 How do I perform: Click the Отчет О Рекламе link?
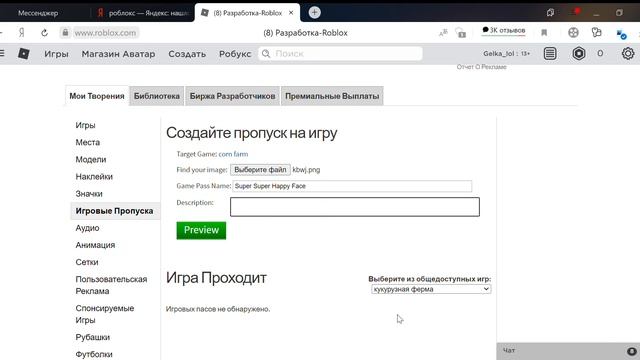[482, 67]
